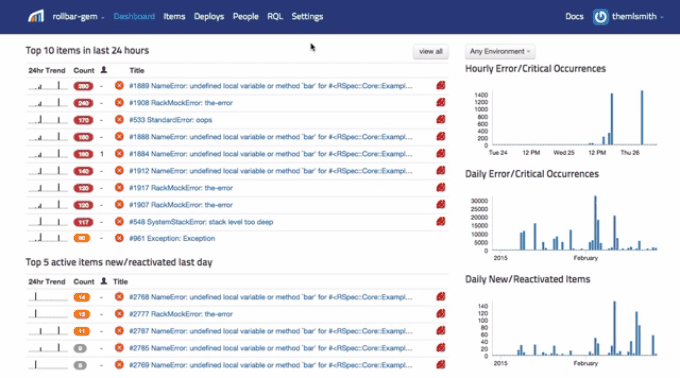Click the count badge for item #1917

(83, 188)
